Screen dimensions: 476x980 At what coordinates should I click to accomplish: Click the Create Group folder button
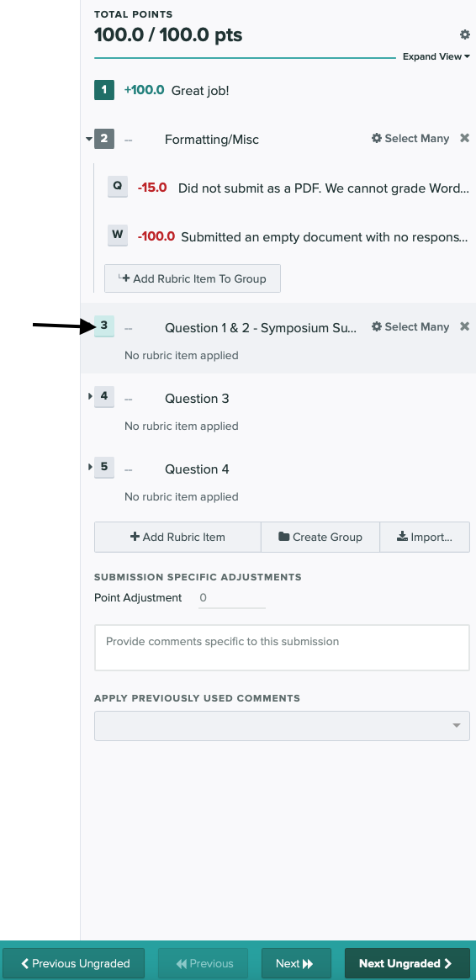point(320,537)
